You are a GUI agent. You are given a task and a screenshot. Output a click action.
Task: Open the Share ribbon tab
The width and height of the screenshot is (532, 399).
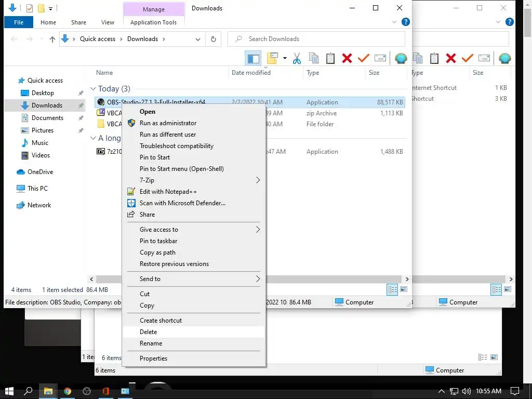click(78, 22)
